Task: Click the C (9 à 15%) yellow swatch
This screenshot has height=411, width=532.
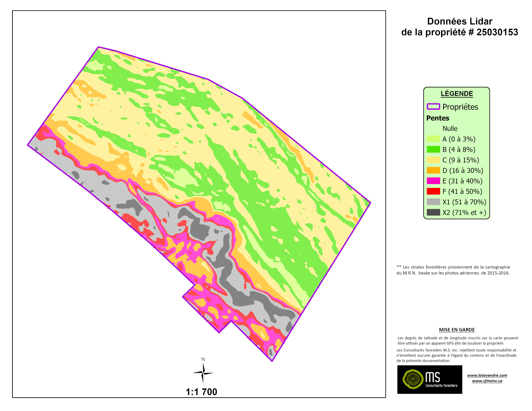Action: point(433,160)
